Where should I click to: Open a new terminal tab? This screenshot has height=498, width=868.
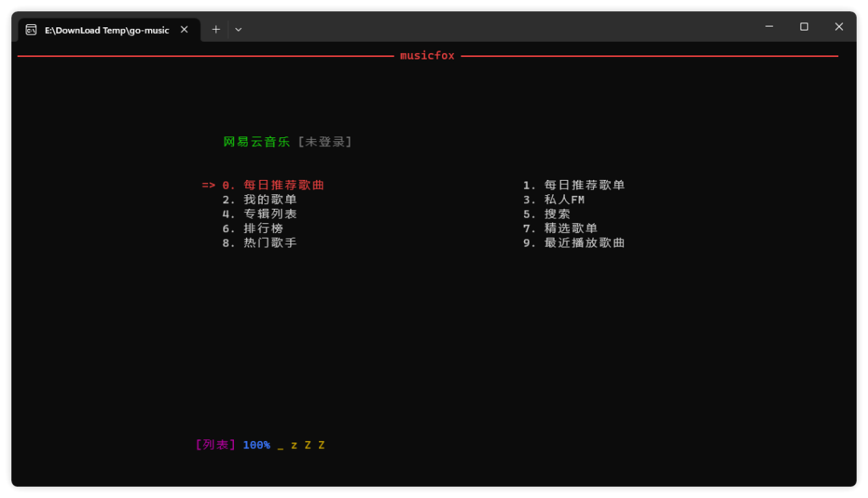click(x=216, y=30)
